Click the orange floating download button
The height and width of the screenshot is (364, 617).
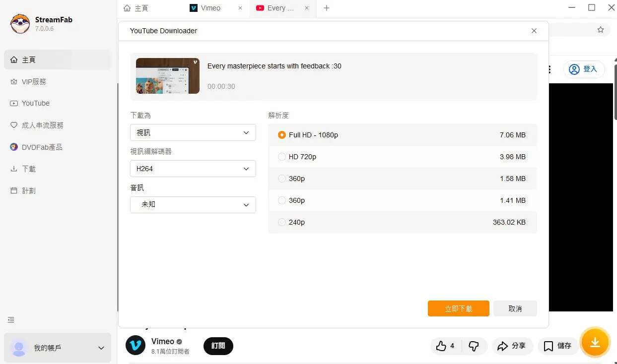coord(595,343)
